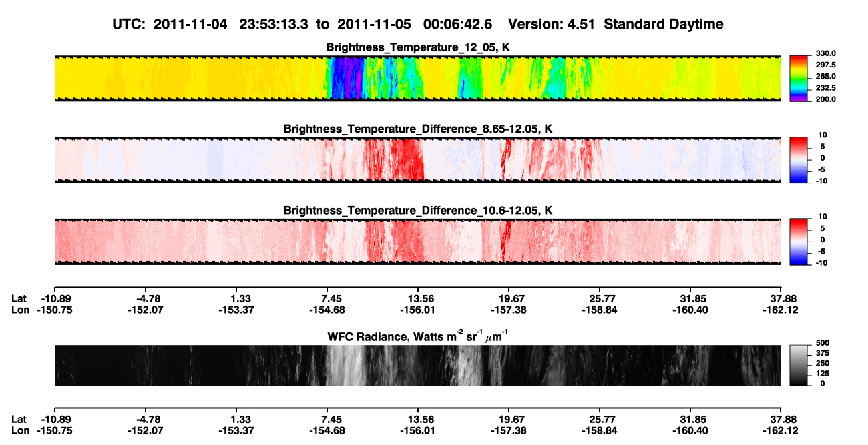Screen dimensions: 868x445
Task: Click the 8.65-12.05 temperature difference image strip
Action: (x=417, y=160)
